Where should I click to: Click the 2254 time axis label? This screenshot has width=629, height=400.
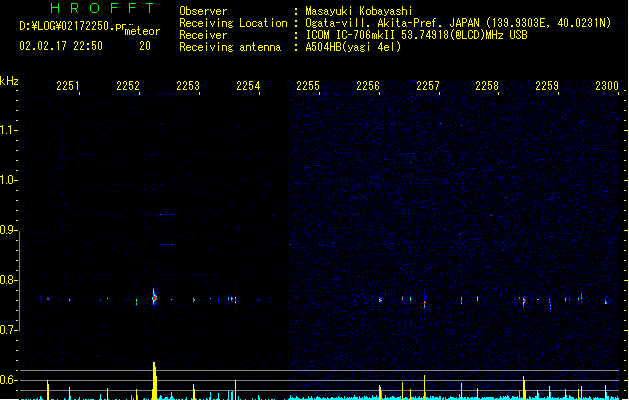click(x=248, y=86)
